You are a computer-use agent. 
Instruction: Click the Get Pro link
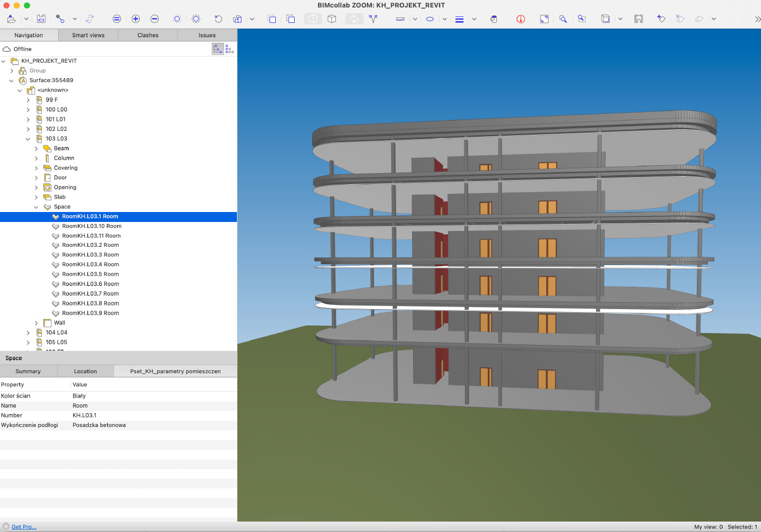tap(24, 527)
